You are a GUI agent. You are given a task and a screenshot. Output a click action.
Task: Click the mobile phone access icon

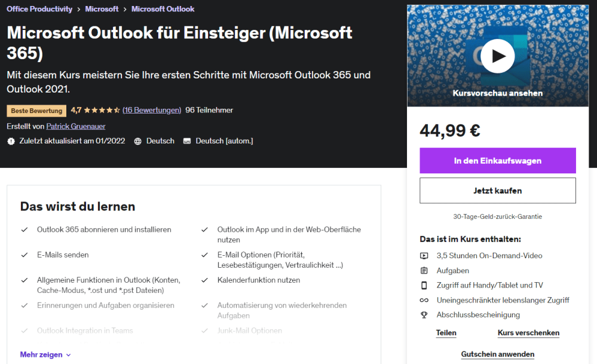[424, 285]
